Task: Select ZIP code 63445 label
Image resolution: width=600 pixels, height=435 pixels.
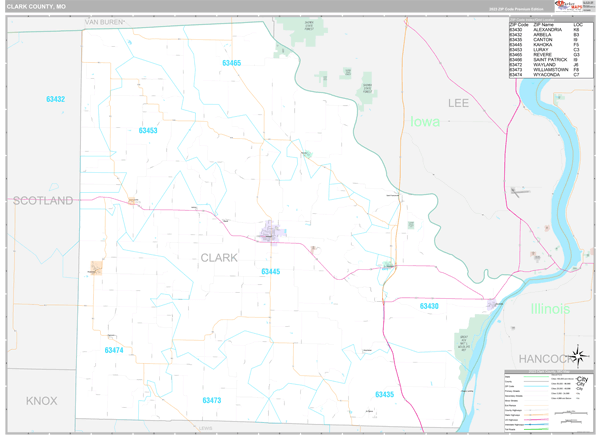Action: pos(270,271)
